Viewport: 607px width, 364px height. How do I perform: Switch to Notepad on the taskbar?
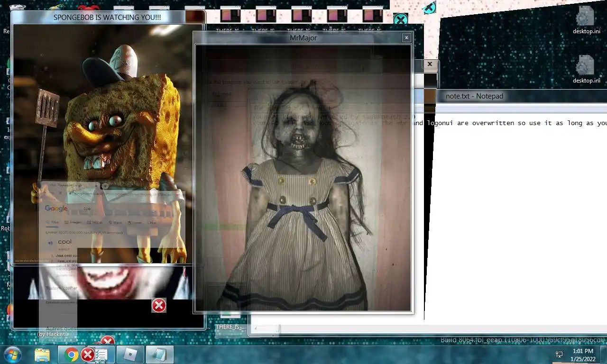(x=159, y=355)
